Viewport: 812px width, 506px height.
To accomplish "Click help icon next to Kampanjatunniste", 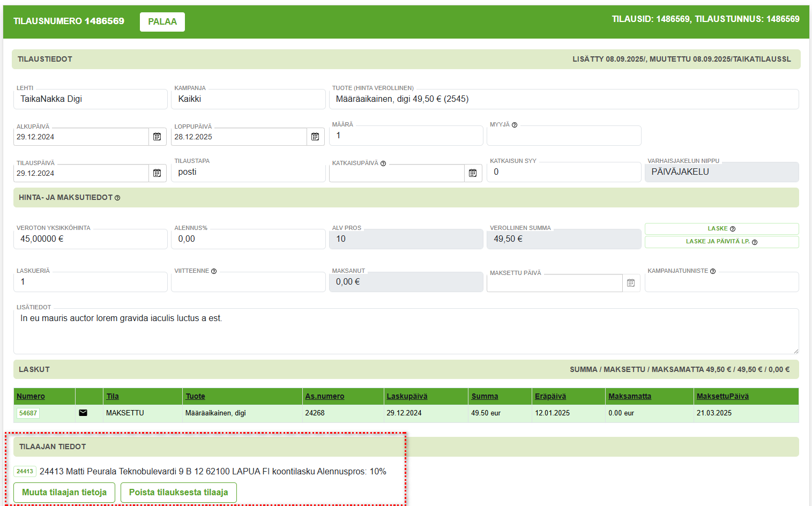I will 713,271.
